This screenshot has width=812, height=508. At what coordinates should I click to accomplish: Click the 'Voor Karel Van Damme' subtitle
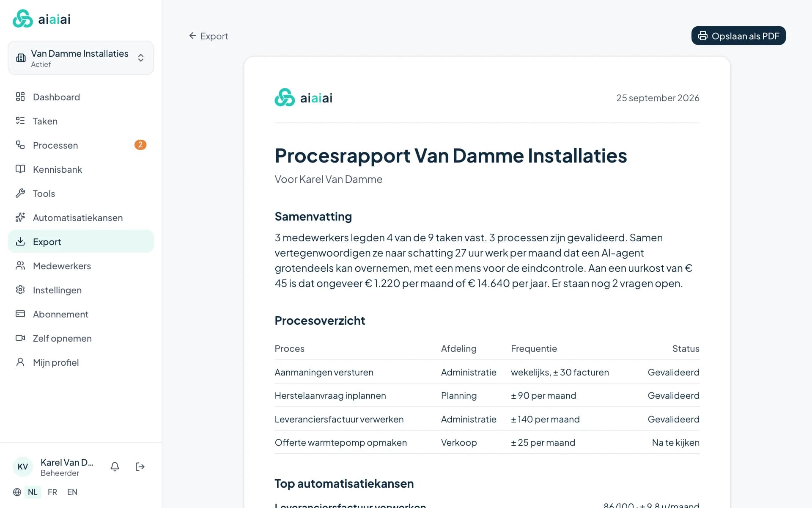point(329,179)
